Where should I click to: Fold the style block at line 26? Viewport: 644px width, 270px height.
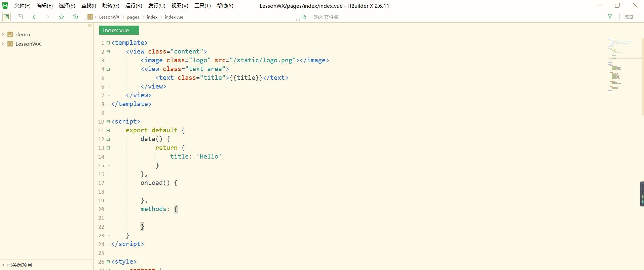(108, 262)
